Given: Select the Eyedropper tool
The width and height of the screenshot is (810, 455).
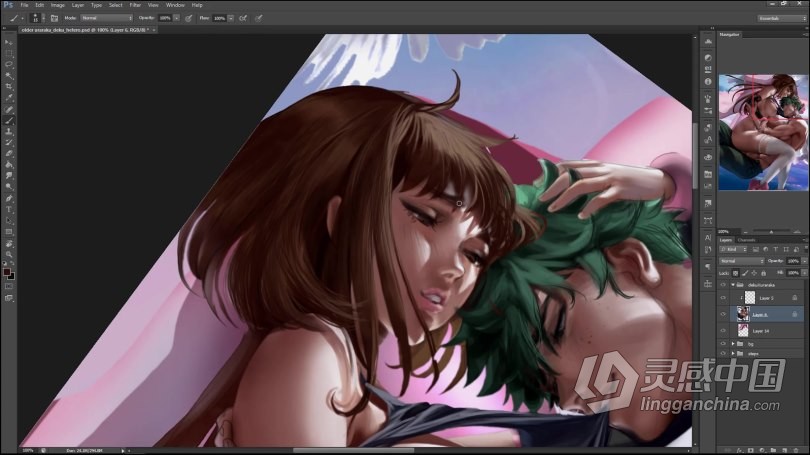Looking at the screenshot, I should tap(9, 98).
